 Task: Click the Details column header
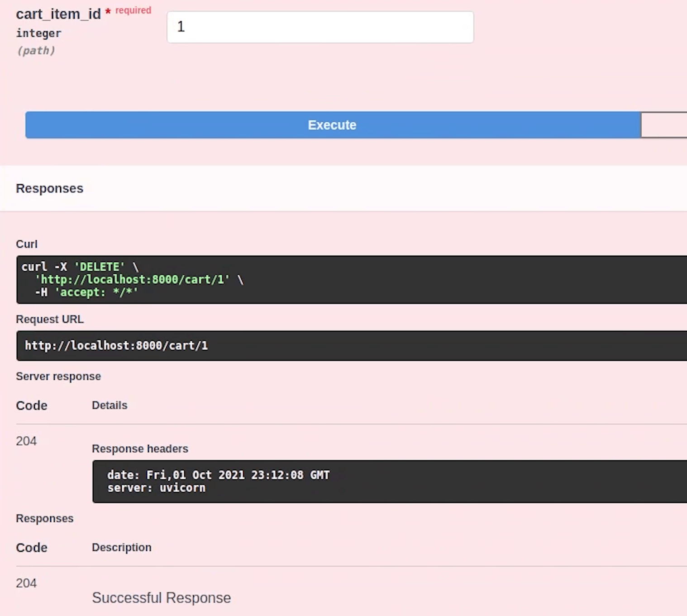110,405
